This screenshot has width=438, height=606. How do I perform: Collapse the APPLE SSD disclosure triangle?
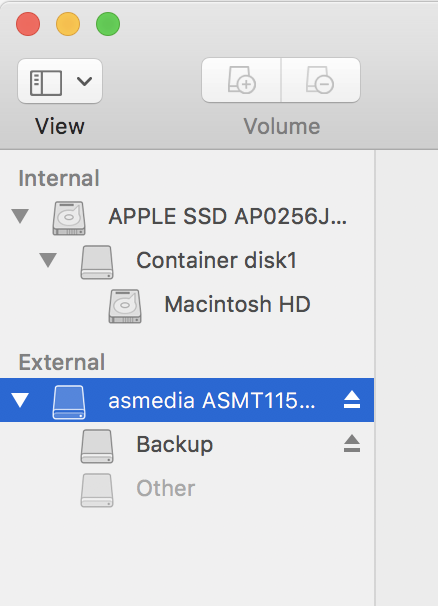point(20,216)
